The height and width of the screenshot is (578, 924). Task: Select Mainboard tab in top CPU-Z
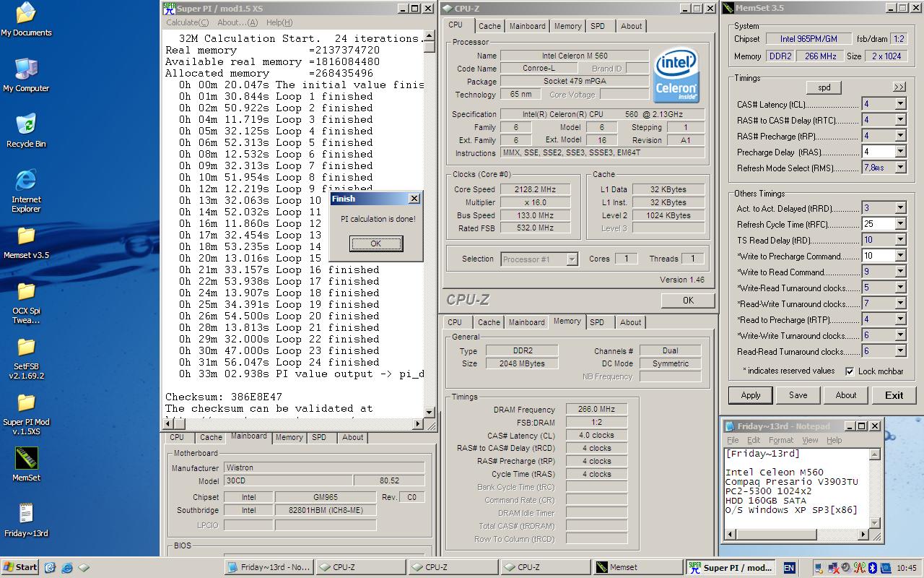point(528,26)
